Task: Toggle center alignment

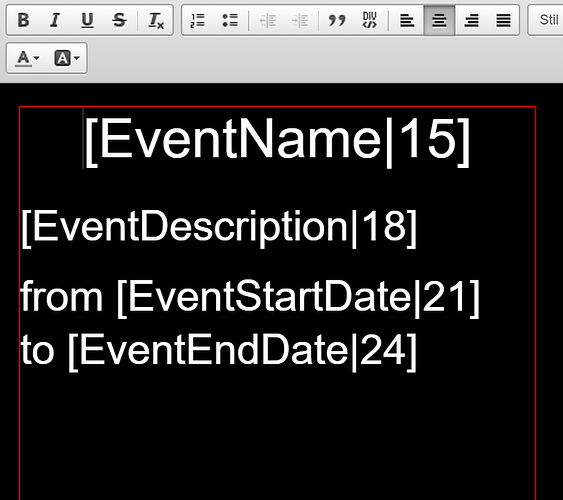Action: [439, 20]
